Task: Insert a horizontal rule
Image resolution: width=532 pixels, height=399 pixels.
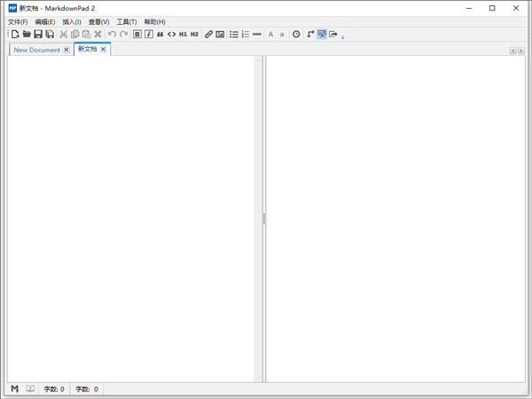Action: (x=257, y=35)
